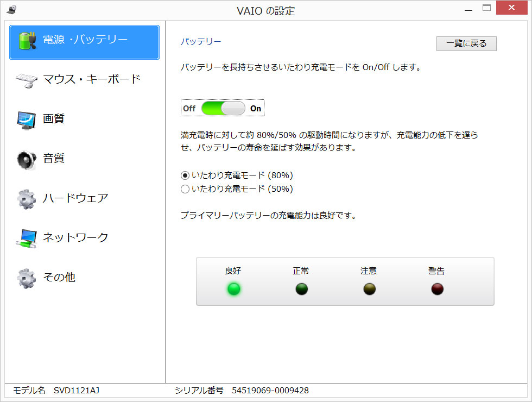Image resolution: width=532 pixels, height=402 pixels.
Task: Click the 正常 status label
Action: 301,271
